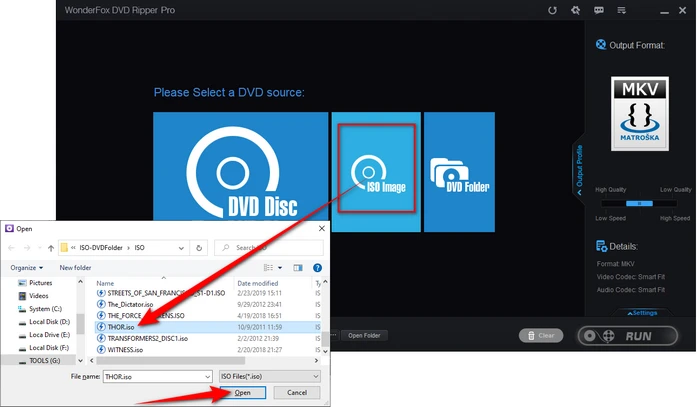Open the recent locations dropdown arrow

point(40,248)
